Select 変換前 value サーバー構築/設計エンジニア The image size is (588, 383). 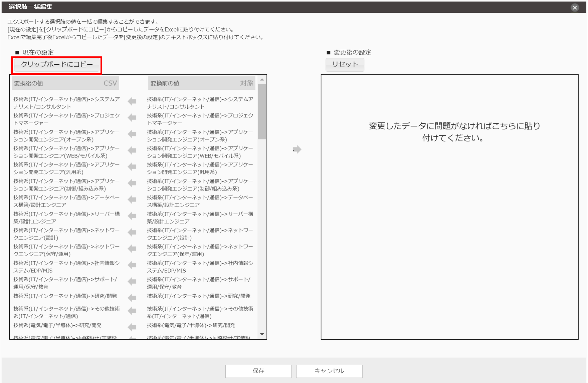click(200, 218)
